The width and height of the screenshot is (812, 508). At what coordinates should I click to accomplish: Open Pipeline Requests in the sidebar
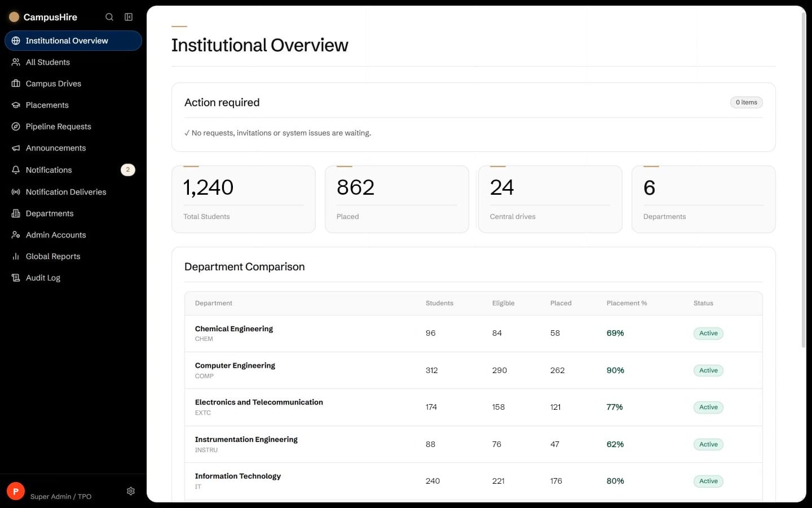(x=73, y=126)
